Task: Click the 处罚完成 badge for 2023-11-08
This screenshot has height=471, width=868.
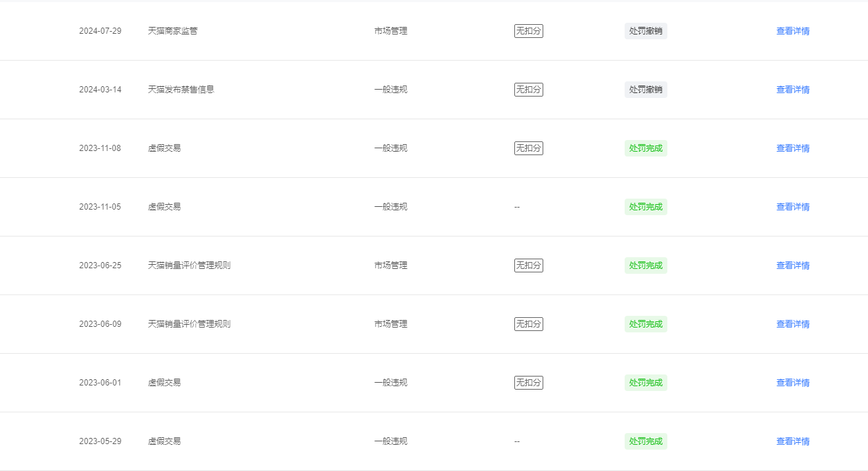Action: tap(646, 148)
